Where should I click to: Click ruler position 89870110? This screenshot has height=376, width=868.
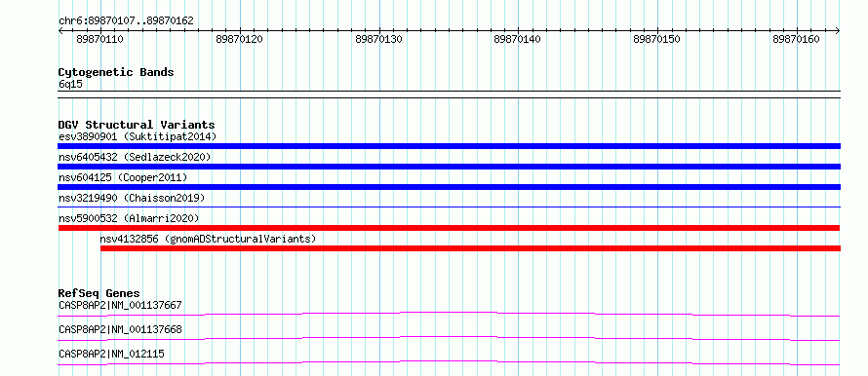coord(100,40)
